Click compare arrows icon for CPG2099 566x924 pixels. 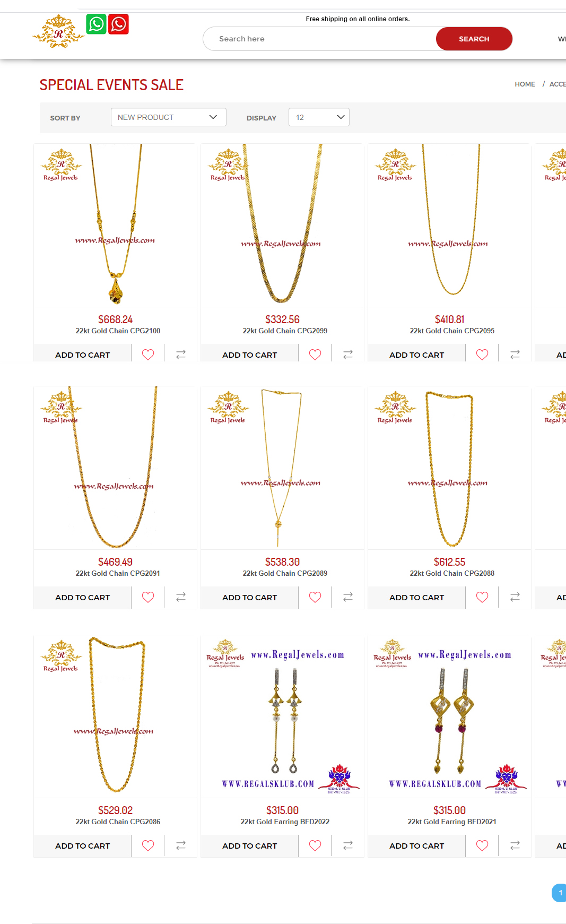[348, 355]
